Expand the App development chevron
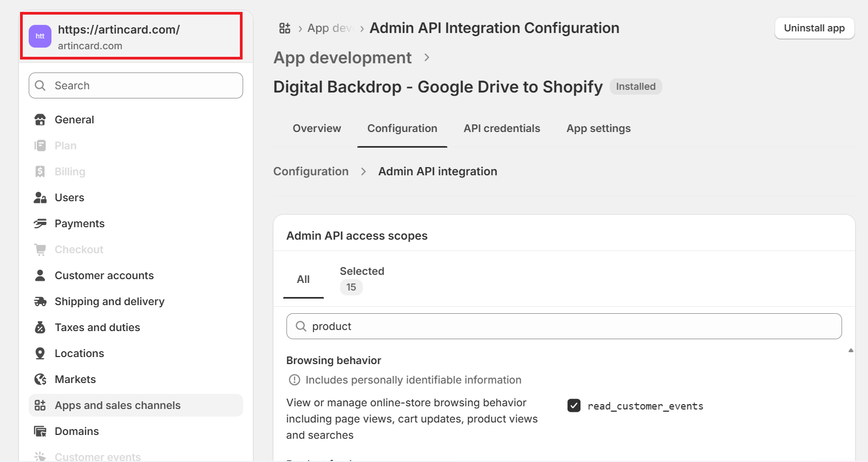This screenshot has width=868, height=462. coord(427,57)
